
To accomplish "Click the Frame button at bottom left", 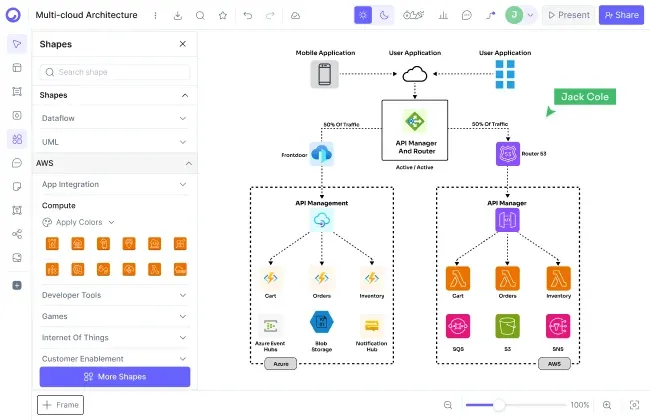I will coord(61,405).
